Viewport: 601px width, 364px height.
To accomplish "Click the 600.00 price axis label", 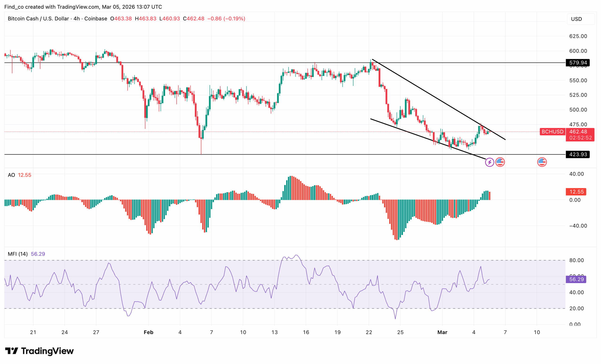I will point(578,51).
